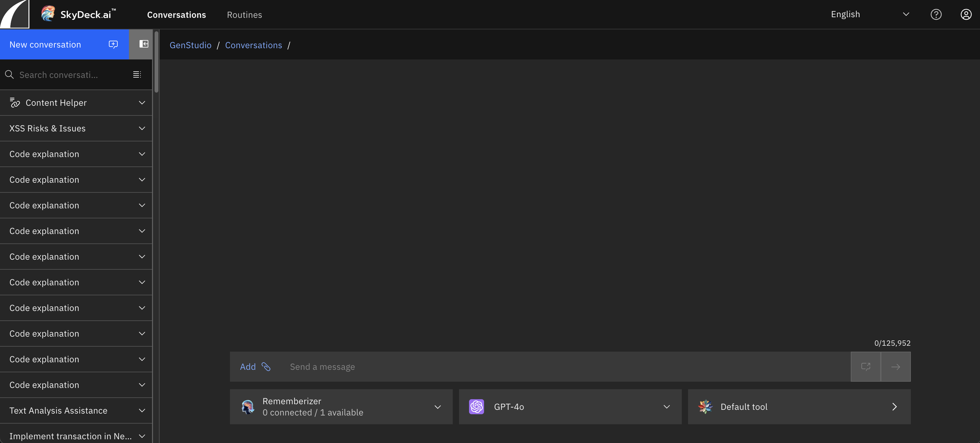The width and height of the screenshot is (980, 443).
Task: Click the Rememberizer brain icon
Action: [248, 406]
